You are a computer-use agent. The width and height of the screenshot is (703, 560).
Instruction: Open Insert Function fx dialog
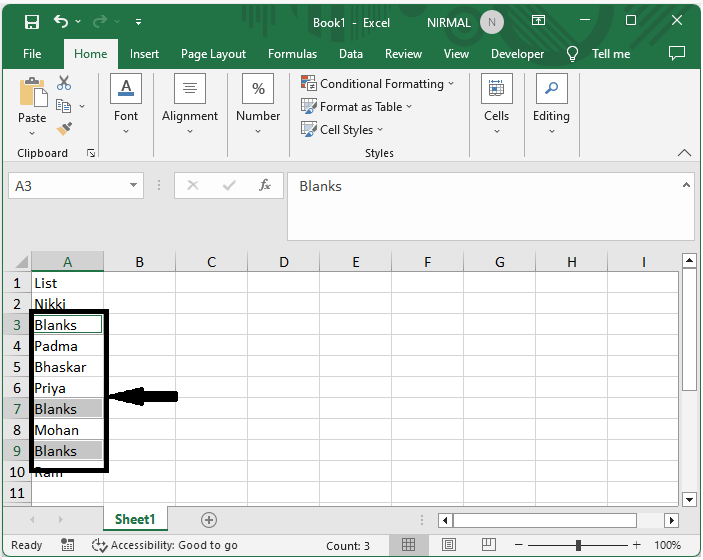coord(265,185)
